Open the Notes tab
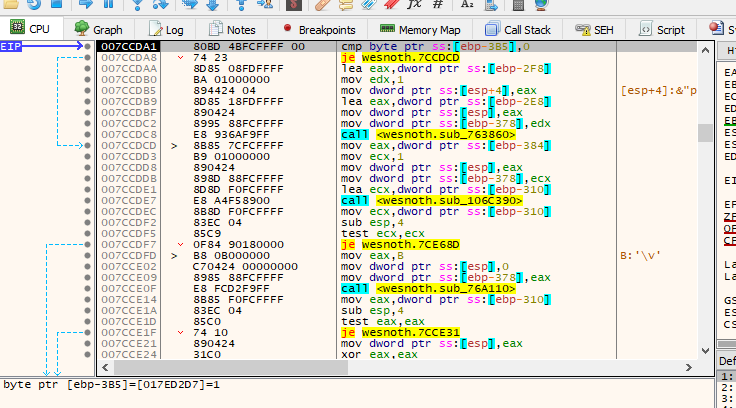This screenshot has width=736, height=408. (232, 30)
